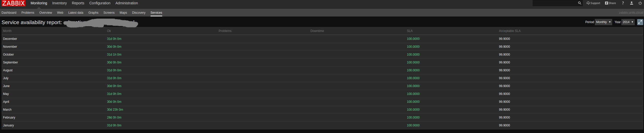Open the Dashboard tab
The image size is (644, 133).
pyautogui.click(x=9, y=13)
